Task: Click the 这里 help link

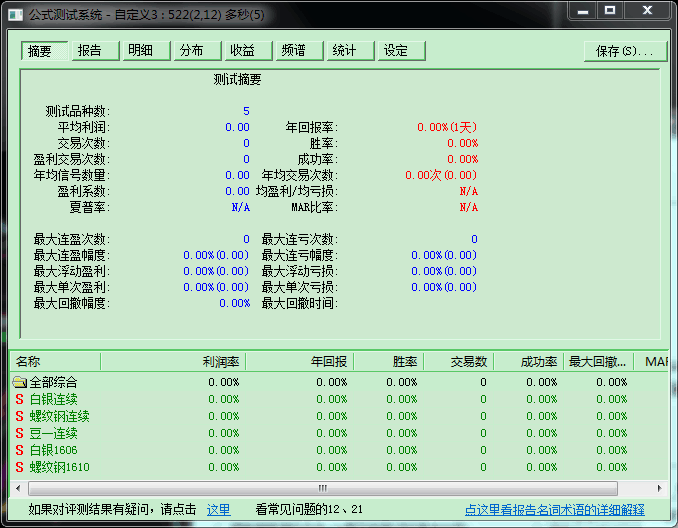Action: 218,510
